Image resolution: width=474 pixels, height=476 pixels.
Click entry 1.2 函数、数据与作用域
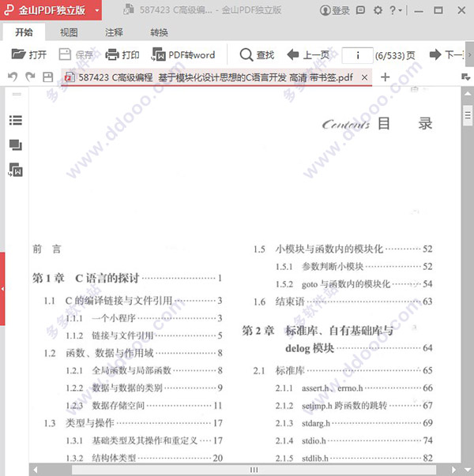click(x=133, y=353)
